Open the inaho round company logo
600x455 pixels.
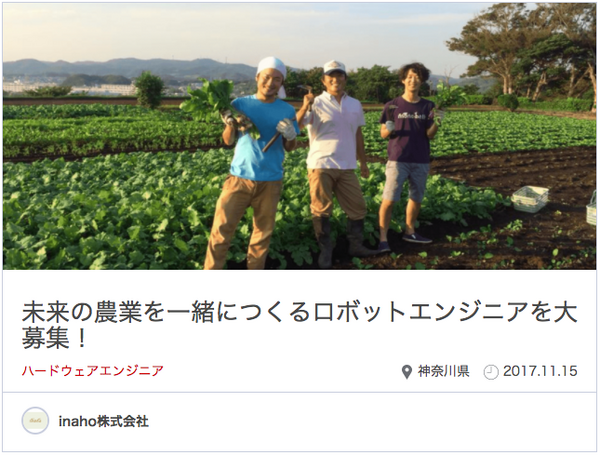pos(35,421)
